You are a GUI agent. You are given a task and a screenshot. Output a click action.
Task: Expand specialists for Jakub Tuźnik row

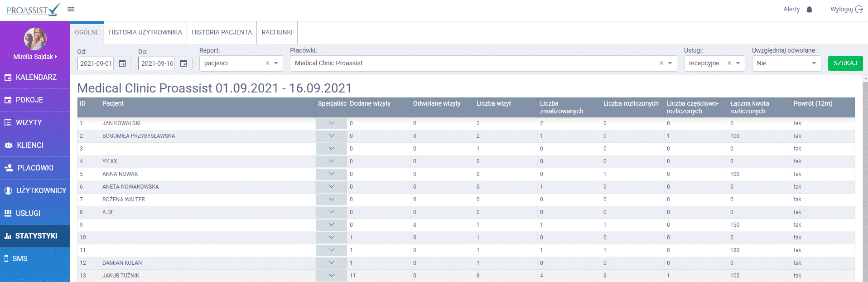point(331,276)
